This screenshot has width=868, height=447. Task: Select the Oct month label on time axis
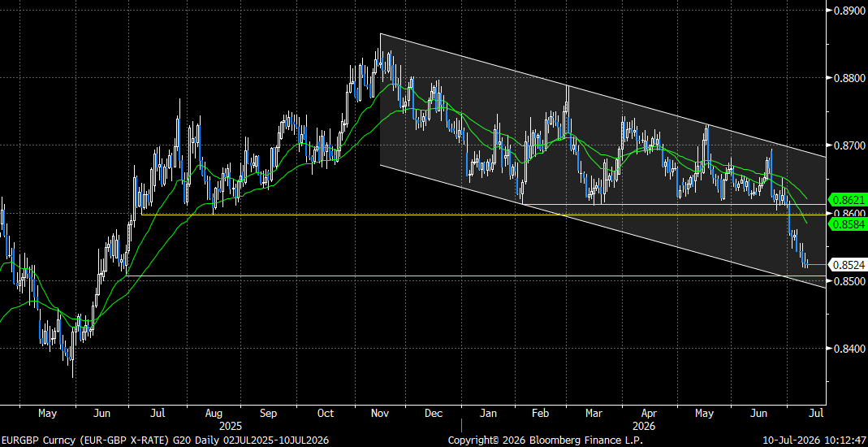(326, 413)
